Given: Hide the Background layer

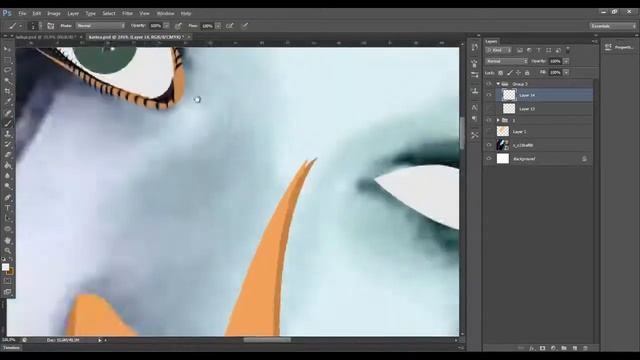Looking at the screenshot, I should [x=489, y=158].
